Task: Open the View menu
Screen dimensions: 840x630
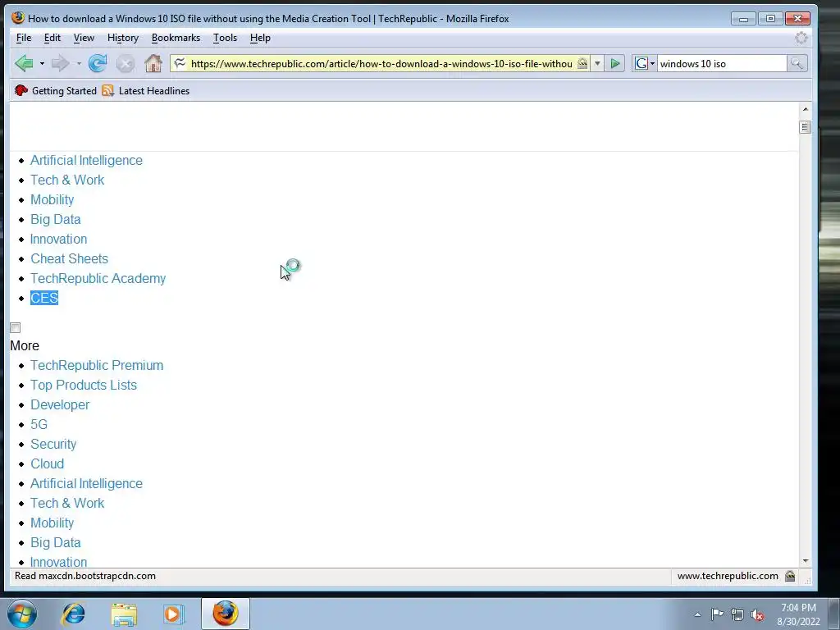Action: coord(84,38)
